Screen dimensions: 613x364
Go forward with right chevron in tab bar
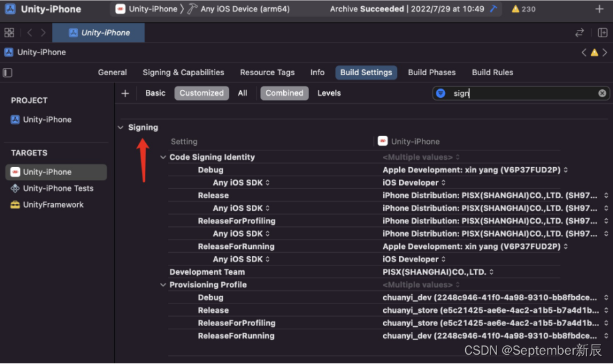pos(43,33)
